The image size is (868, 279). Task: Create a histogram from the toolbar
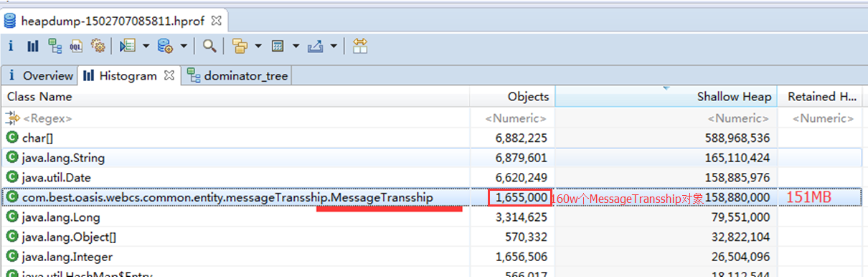[33, 46]
